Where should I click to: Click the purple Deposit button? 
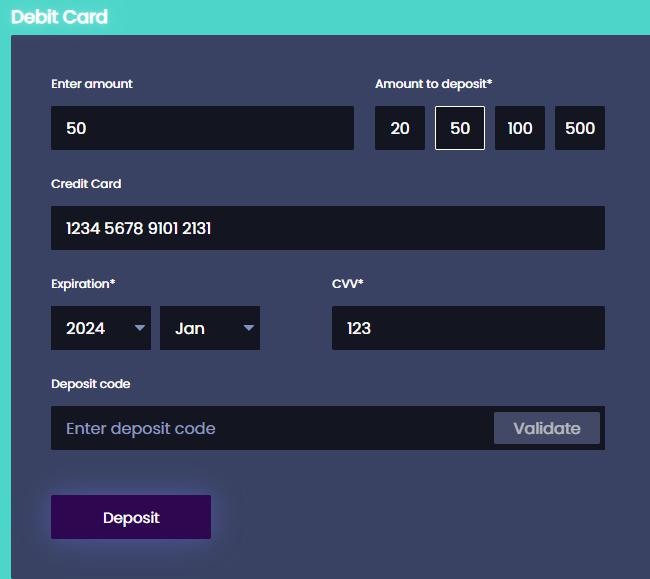(x=131, y=517)
